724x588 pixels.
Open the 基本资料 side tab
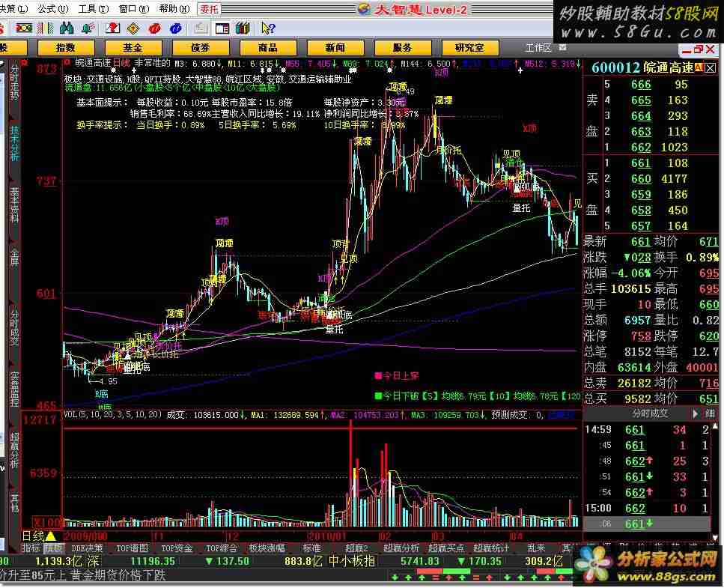coord(14,204)
